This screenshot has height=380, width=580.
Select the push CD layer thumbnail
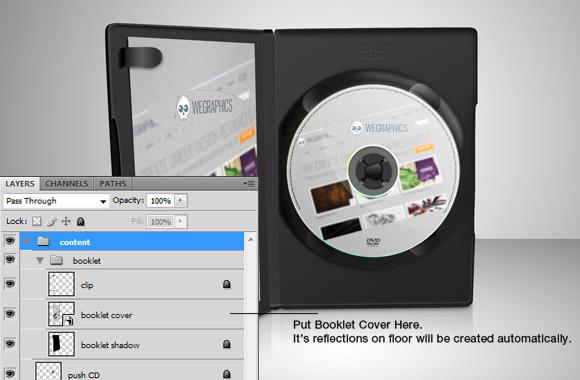[48, 371]
